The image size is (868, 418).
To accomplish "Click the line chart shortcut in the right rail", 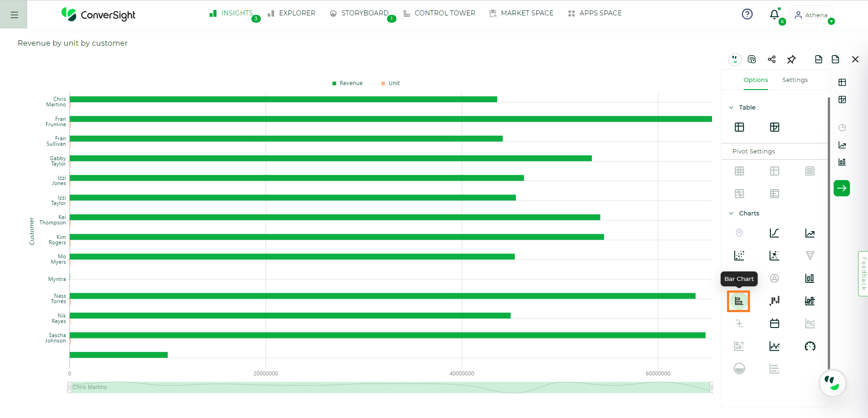I will coord(842,145).
